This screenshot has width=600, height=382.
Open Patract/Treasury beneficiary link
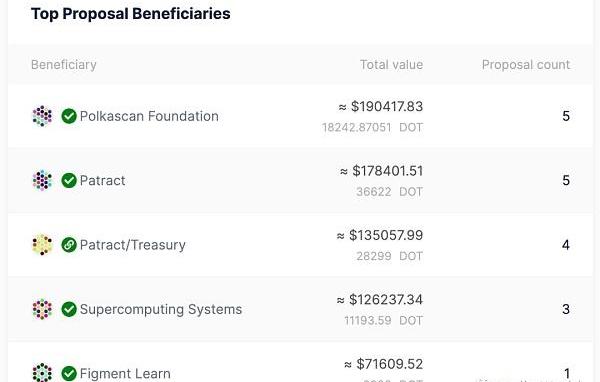click(x=133, y=245)
